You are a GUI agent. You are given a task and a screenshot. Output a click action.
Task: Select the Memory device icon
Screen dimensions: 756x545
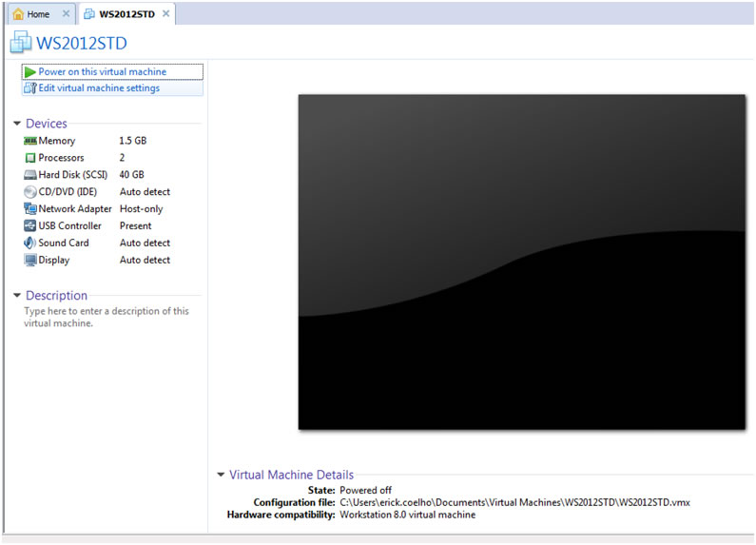[30, 141]
